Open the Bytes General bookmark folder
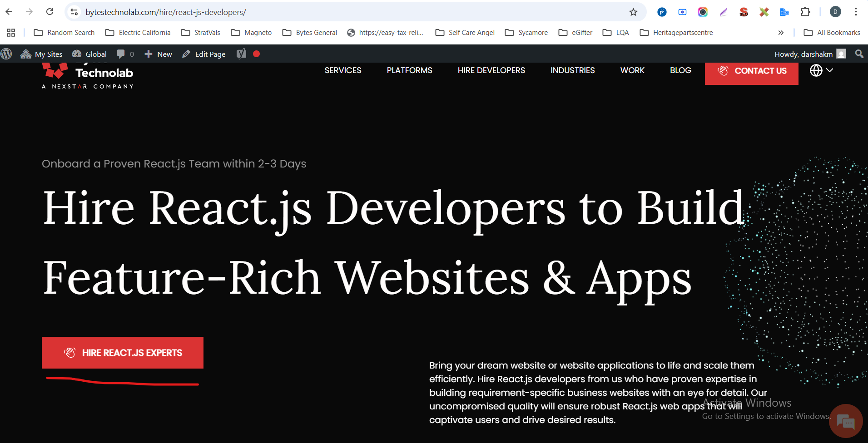The height and width of the screenshot is (443, 868). tap(309, 33)
